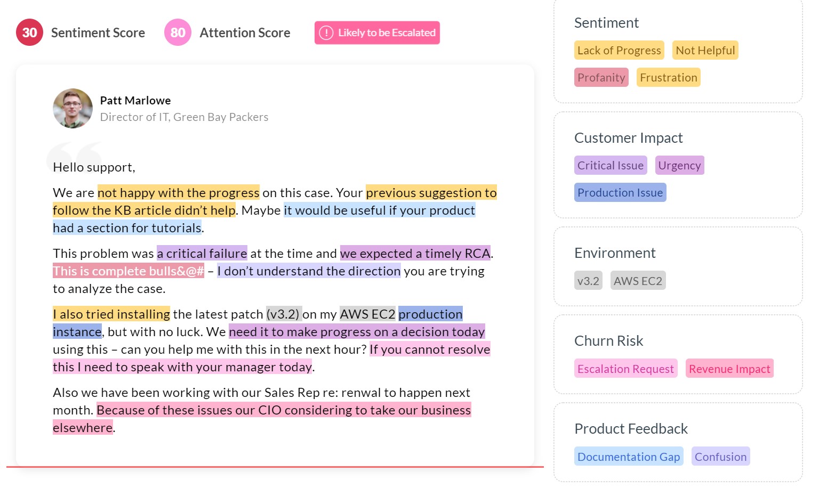Select the Critical Issue tag
Screen dimensions: 819x504
[611, 166]
